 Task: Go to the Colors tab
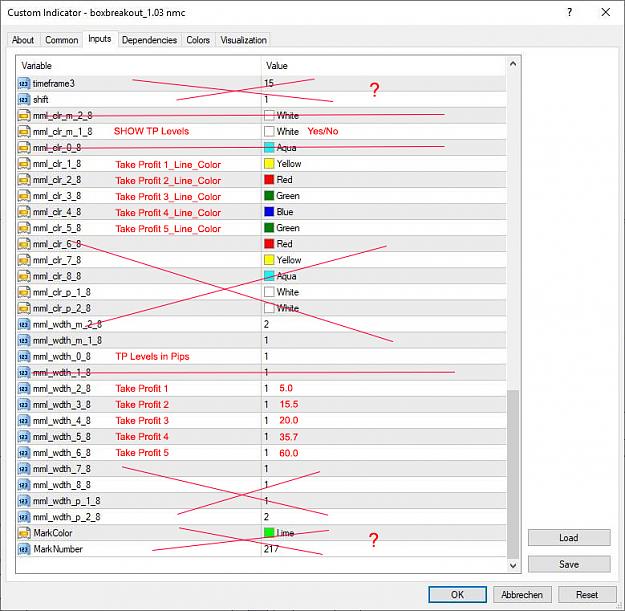click(x=198, y=40)
